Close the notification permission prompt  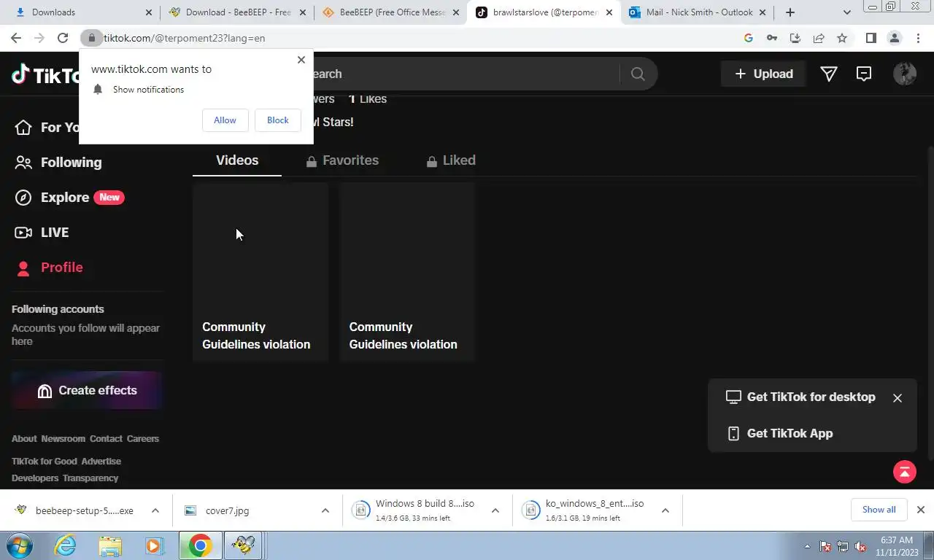point(301,60)
